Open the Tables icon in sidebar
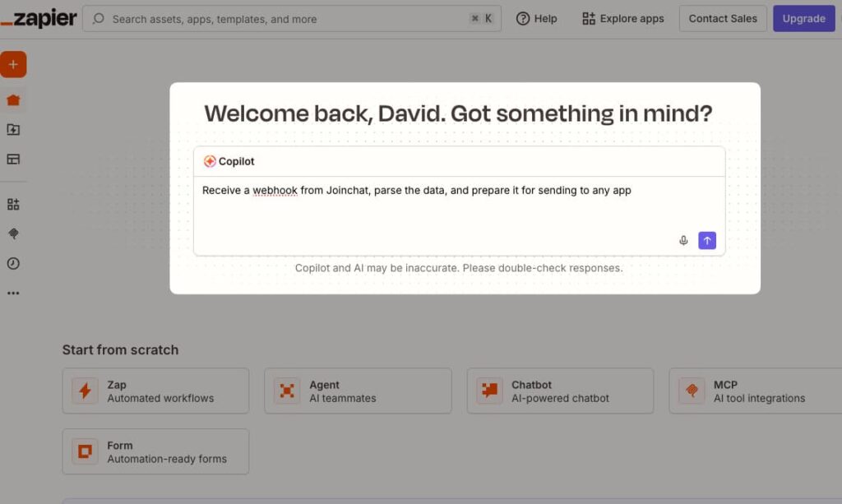This screenshot has width=842, height=504. pyautogui.click(x=13, y=159)
